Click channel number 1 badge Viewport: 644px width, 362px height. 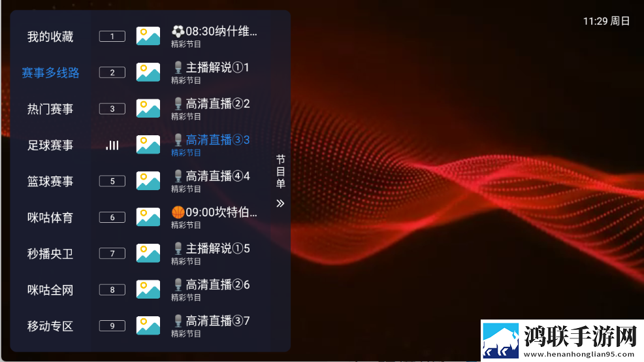coord(112,36)
